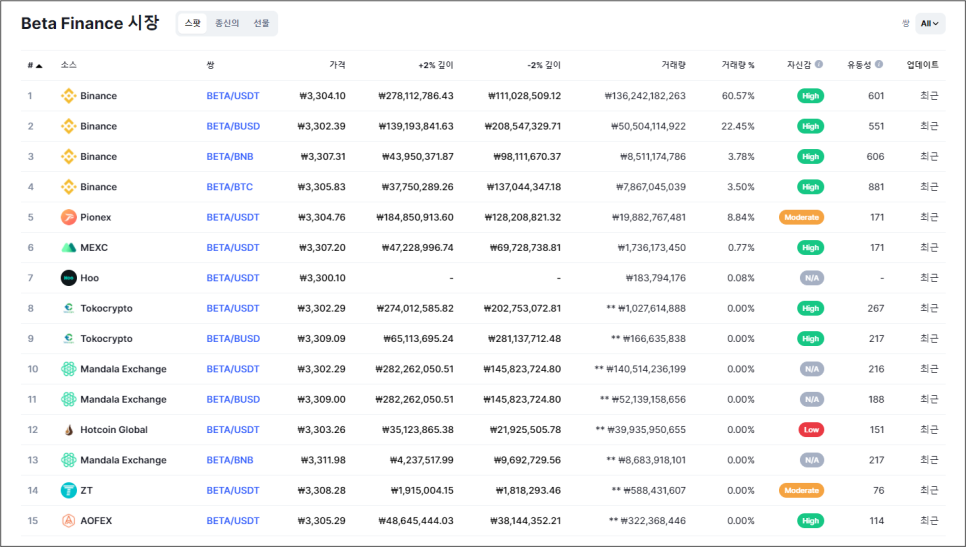
Task: Sort by +2% 깊이 column header
Action: click(436, 65)
